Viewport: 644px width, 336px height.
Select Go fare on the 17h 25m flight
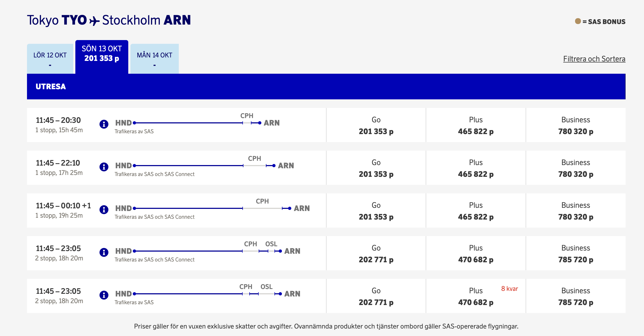pos(376,168)
